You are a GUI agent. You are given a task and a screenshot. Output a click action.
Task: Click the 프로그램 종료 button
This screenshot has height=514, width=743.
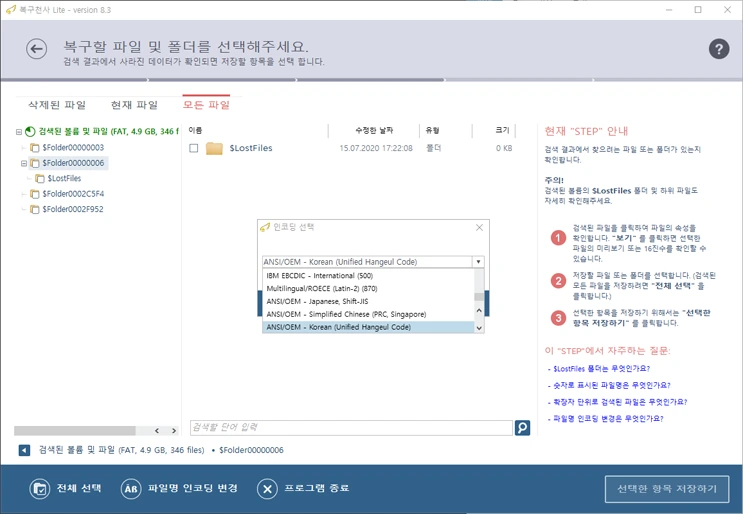317,488
